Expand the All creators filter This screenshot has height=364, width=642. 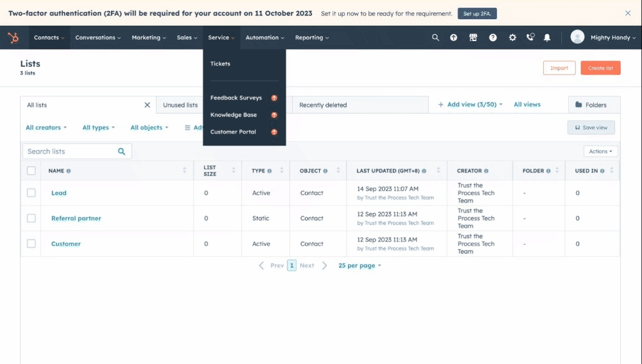[46, 128]
